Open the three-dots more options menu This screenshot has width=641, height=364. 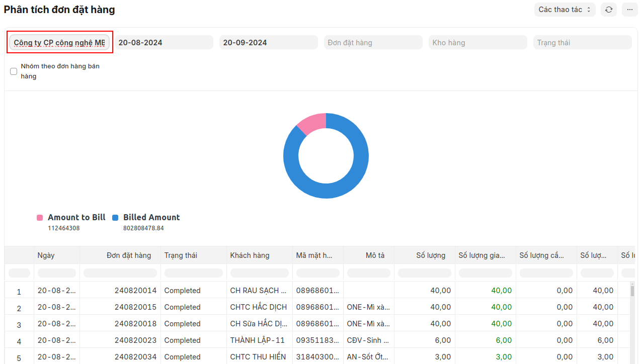[x=629, y=10]
